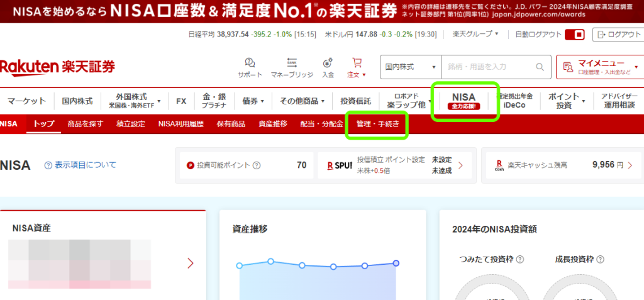Open the 国内株式 search category dropdown
The height and width of the screenshot is (300, 644).
(x=411, y=67)
